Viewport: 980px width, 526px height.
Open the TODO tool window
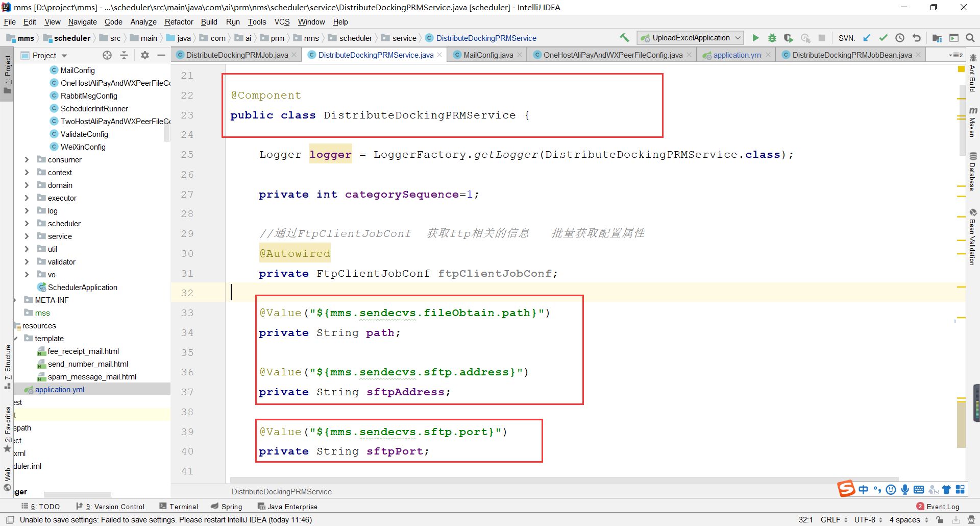[x=41, y=507]
